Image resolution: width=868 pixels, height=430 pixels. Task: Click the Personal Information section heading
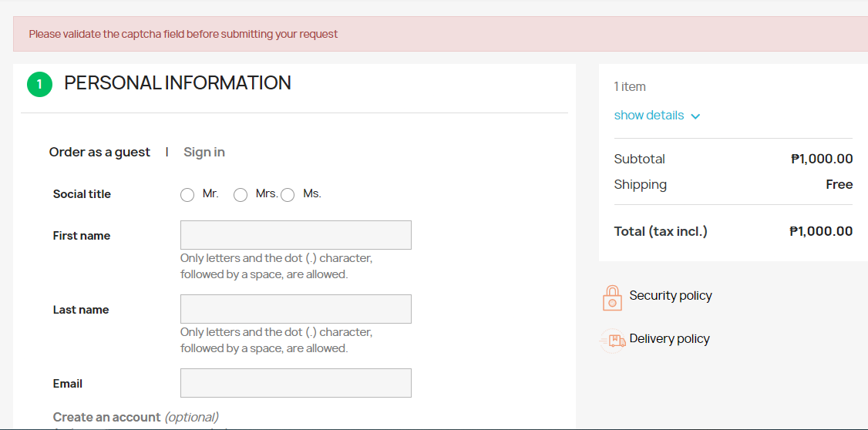point(178,83)
